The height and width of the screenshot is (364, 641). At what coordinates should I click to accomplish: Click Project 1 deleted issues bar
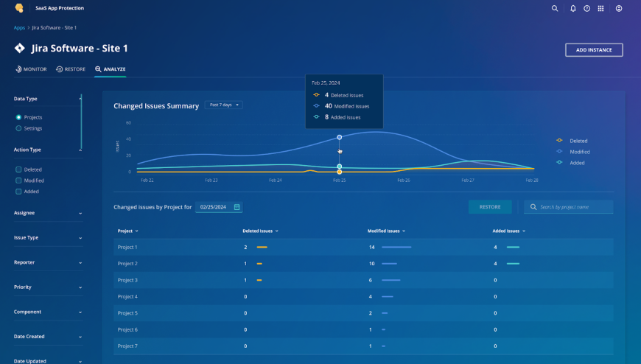coord(262,247)
